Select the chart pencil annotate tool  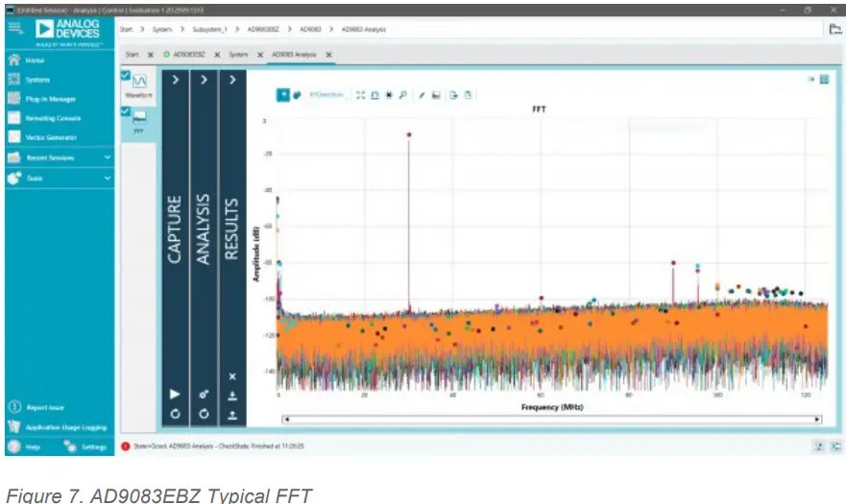pyautogui.click(x=422, y=95)
